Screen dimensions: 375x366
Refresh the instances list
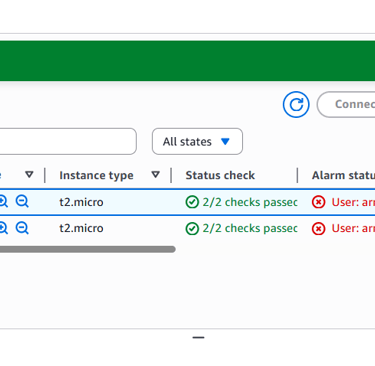tap(296, 104)
